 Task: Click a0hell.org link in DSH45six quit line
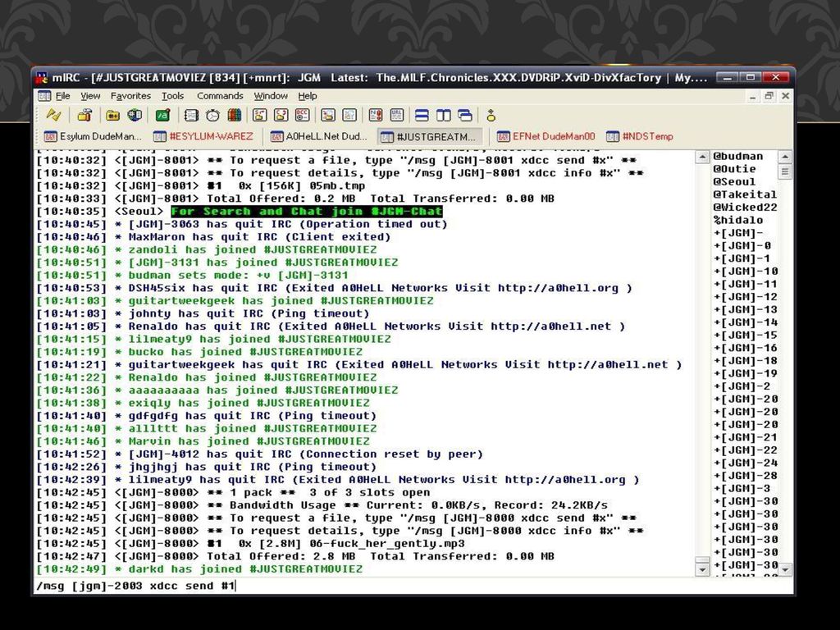pyautogui.click(x=558, y=288)
